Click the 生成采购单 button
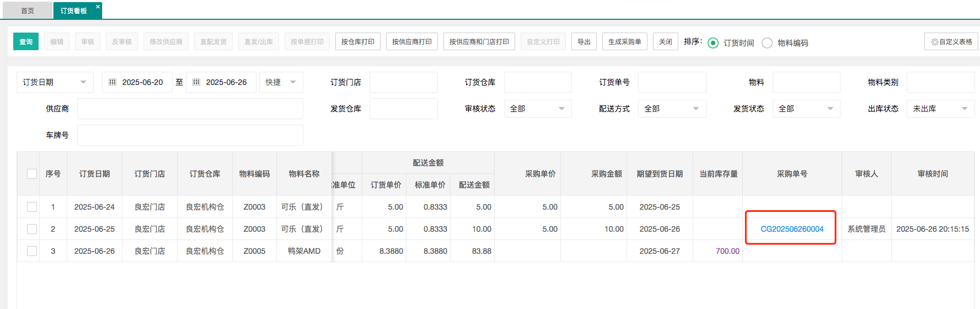This screenshot has width=980, height=309. point(624,42)
